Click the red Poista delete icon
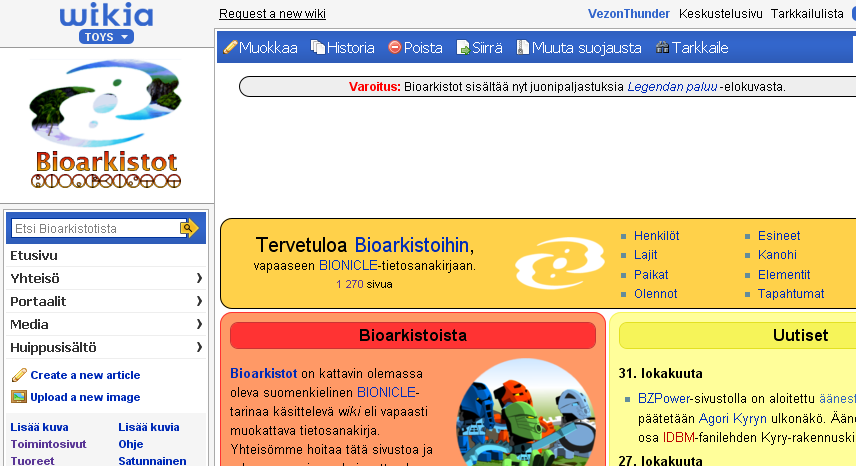This screenshot has width=856, height=466. coord(395,47)
